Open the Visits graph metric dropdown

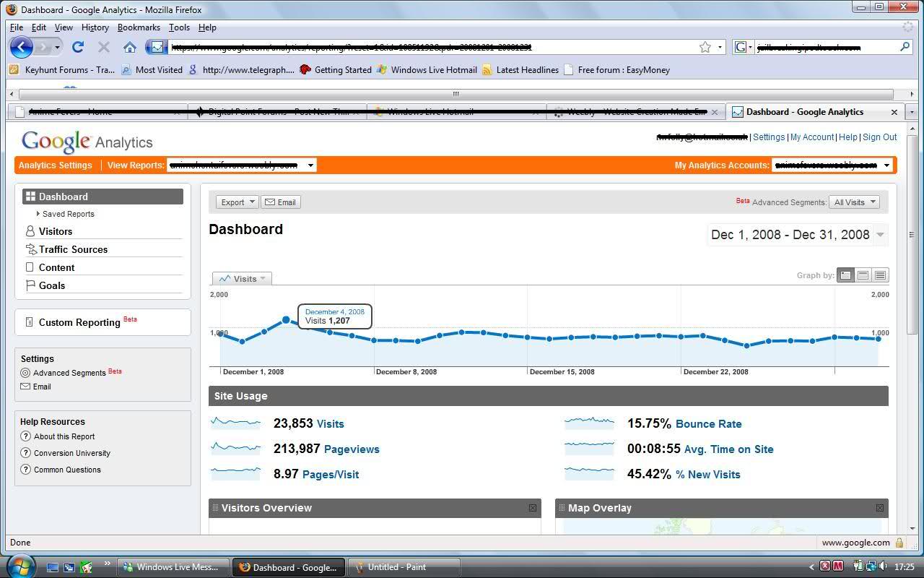coord(243,278)
